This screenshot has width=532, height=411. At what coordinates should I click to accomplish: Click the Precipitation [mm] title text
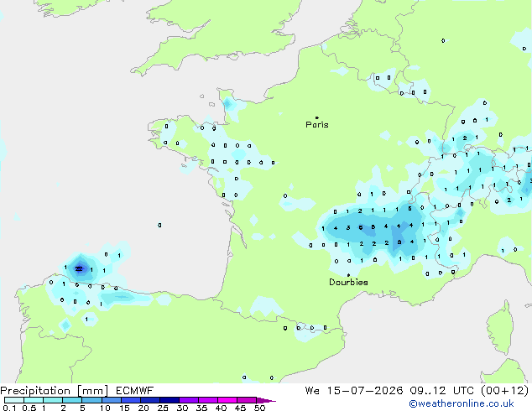click(x=55, y=391)
